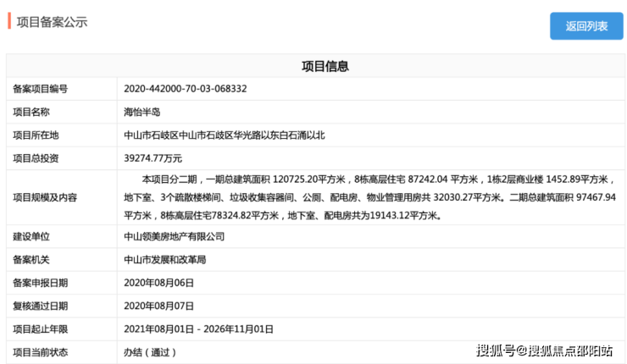The height and width of the screenshot is (364, 627).
Task: Select the 2021年08月01日 - 2026年11月01日 period
Action: 198,329
